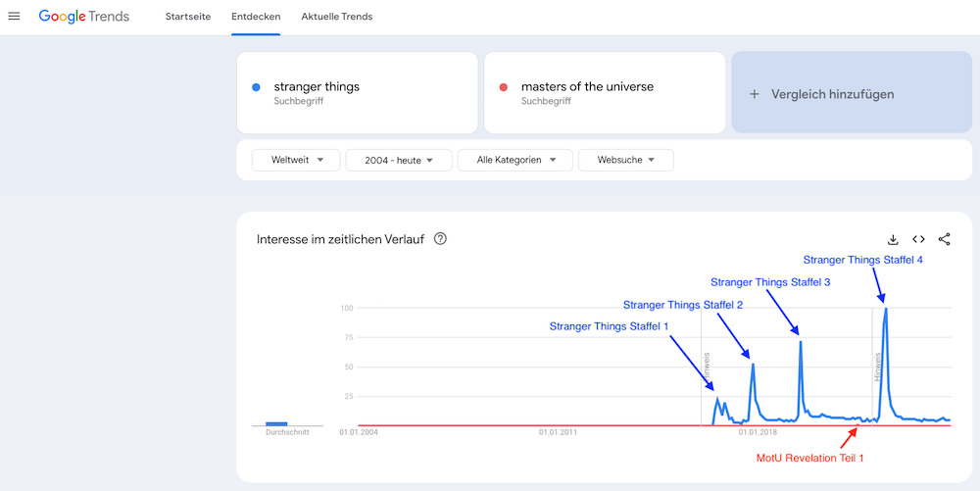Edit the stranger things search term
This screenshot has height=491, width=980.
[x=317, y=87]
